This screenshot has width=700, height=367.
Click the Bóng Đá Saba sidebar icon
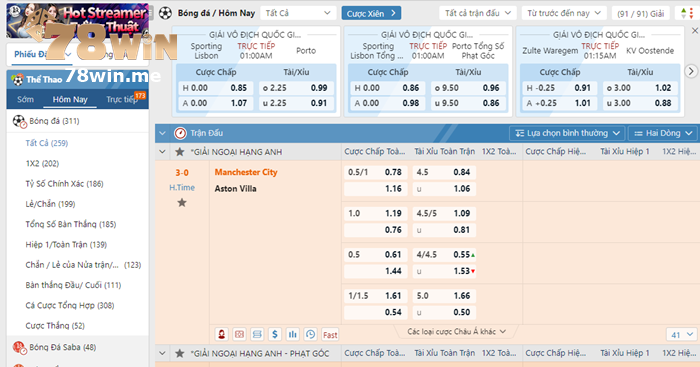coord(19,347)
